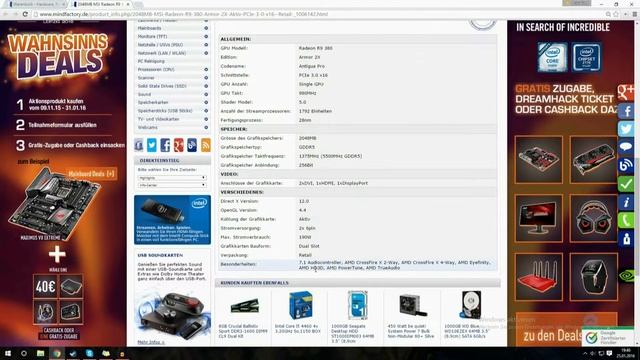Click the Intel Chipset badge in right banner
640x360 pixels.
pyautogui.click(x=586, y=57)
